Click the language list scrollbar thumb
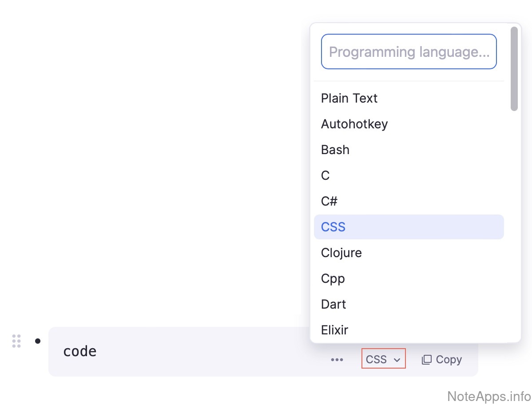This screenshot has height=405, width=532. pos(514,69)
